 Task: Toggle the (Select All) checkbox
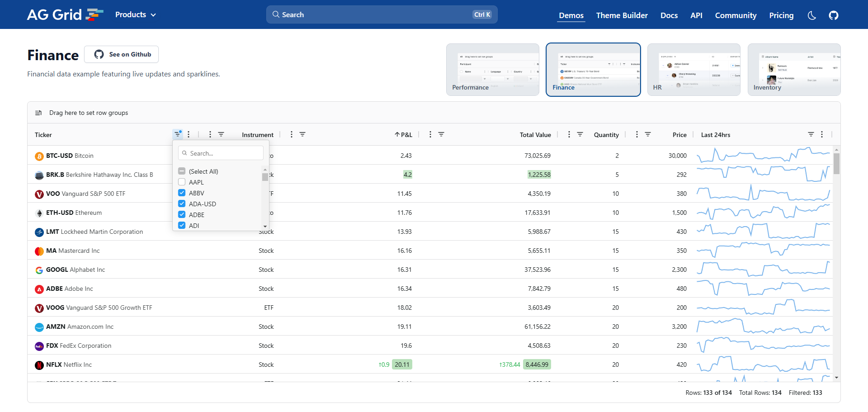click(x=182, y=171)
